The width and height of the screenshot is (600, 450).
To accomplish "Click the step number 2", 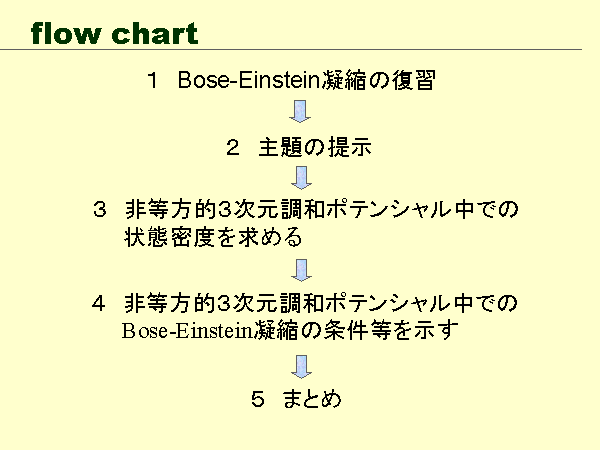I will [x=232, y=148].
